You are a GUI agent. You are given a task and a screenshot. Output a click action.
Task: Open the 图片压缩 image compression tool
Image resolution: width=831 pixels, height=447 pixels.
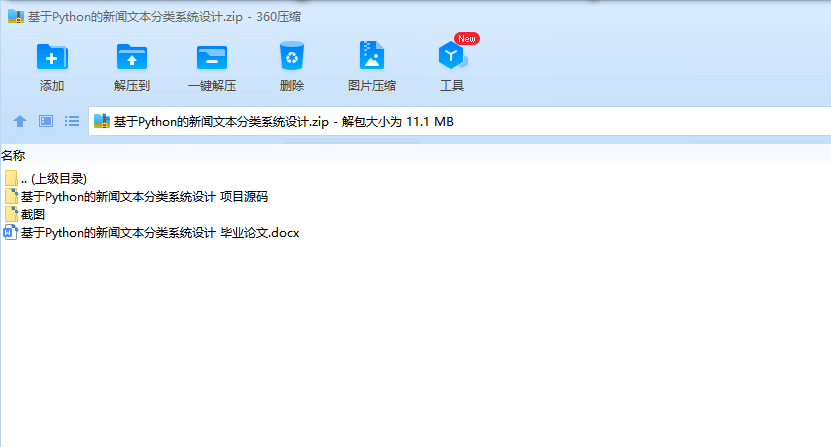[372, 55]
